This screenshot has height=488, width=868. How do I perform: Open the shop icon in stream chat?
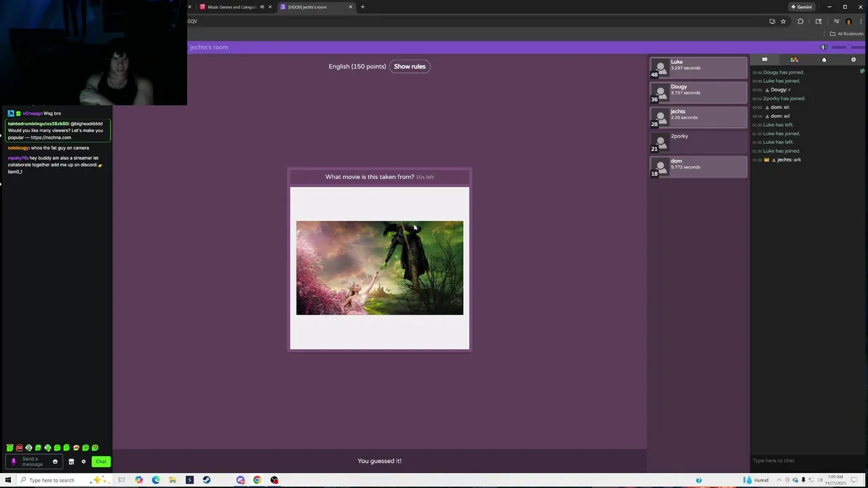(x=71, y=462)
